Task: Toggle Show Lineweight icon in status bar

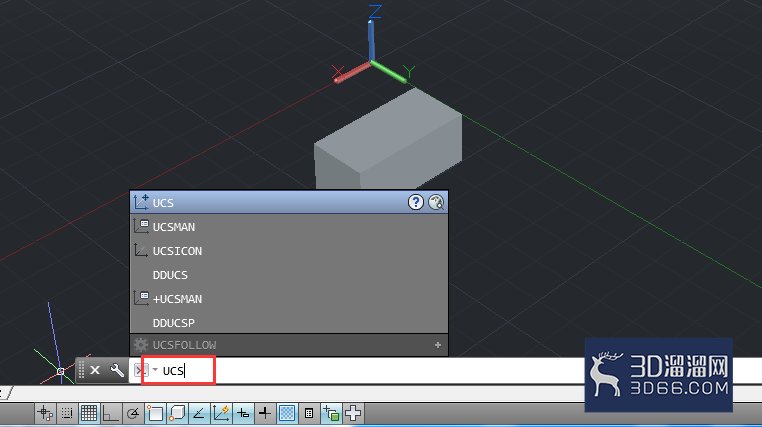Action: click(265, 413)
